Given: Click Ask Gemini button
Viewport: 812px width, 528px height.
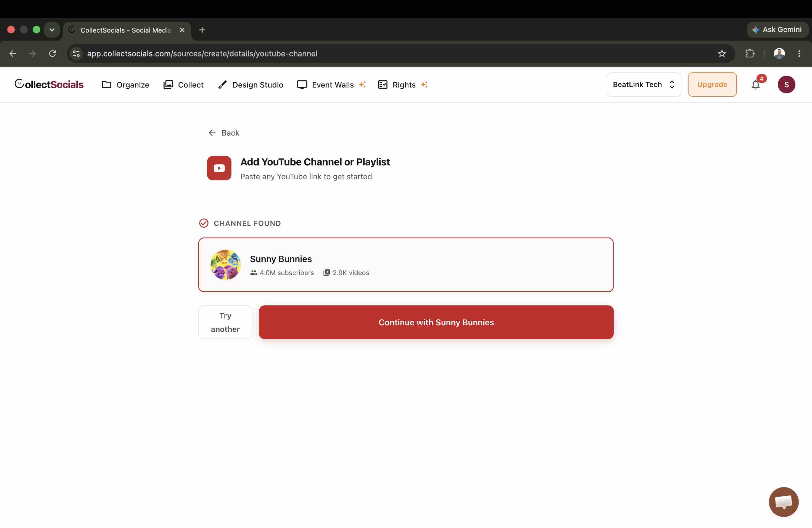Looking at the screenshot, I should tap(777, 30).
